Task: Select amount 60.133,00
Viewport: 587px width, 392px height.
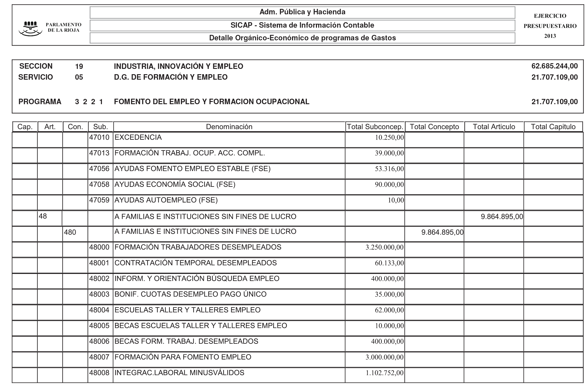Action: 389,263
